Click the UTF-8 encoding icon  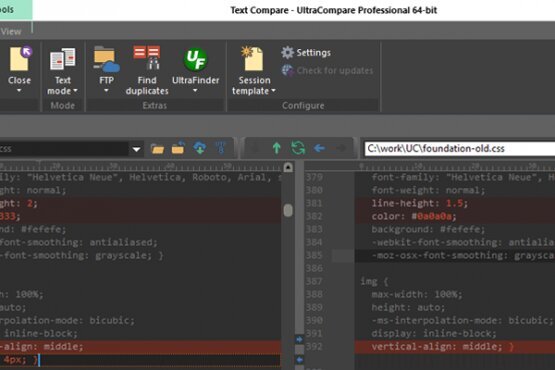(x=221, y=148)
